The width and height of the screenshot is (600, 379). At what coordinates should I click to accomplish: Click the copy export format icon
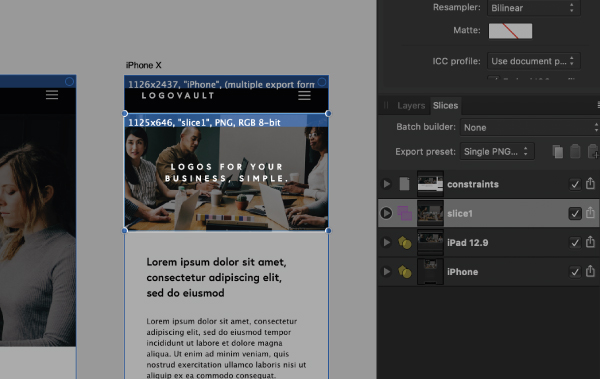point(558,152)
